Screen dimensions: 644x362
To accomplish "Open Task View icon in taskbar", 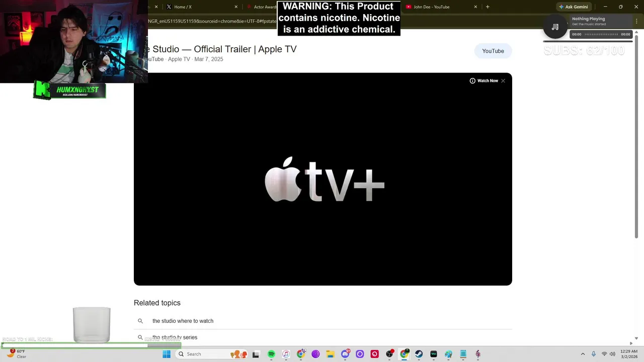I will 256,354.
